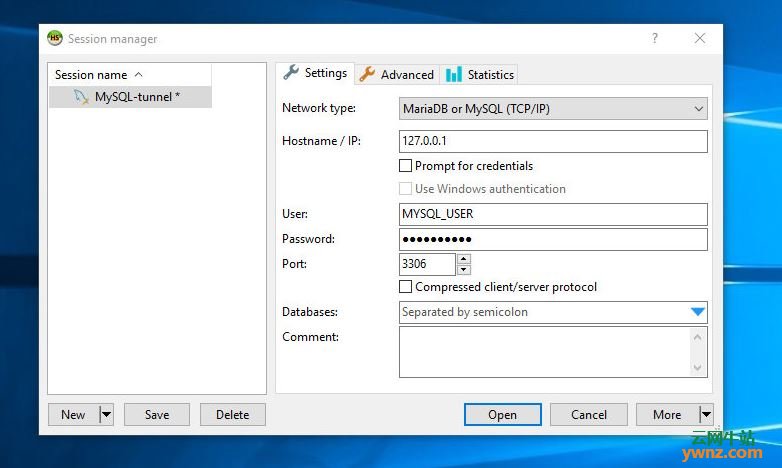This screenshot has height=468, width=782.
Task: Switch to the Settings tab
Action: click(315, 73)
